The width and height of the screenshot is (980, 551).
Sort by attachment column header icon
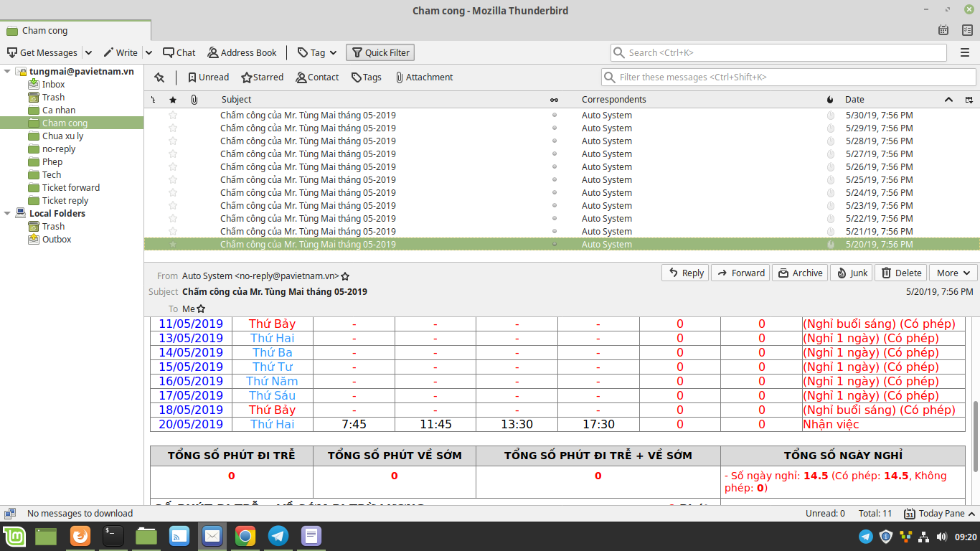coord(194,100)
